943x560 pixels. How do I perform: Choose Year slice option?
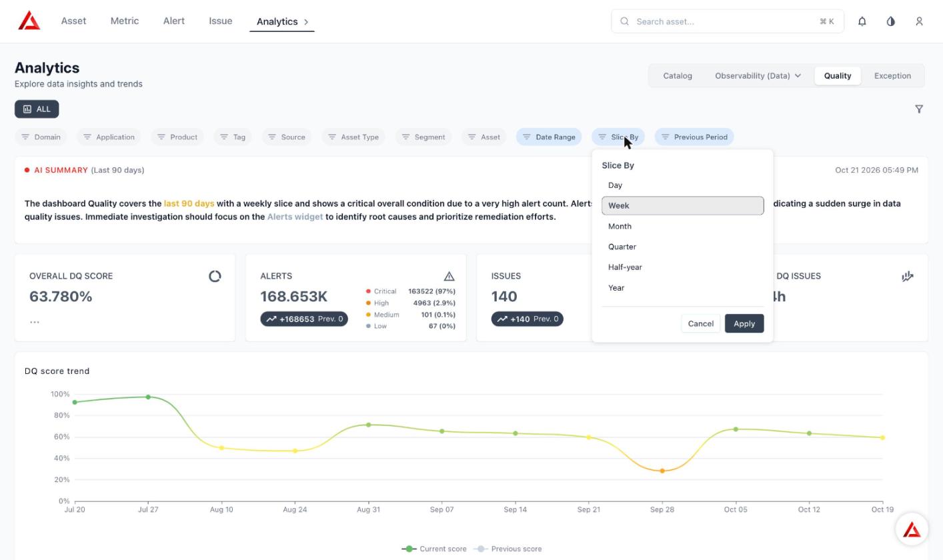[x=682, y=288]
